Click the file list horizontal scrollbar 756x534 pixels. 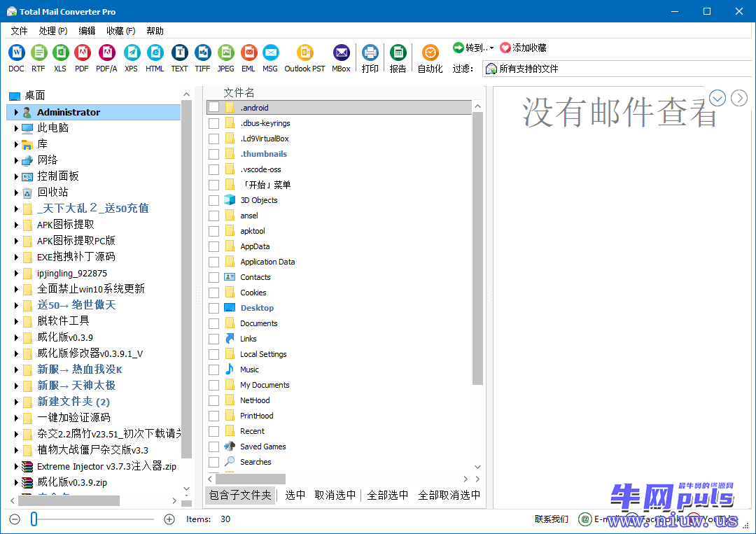click(x=251, y=479)
